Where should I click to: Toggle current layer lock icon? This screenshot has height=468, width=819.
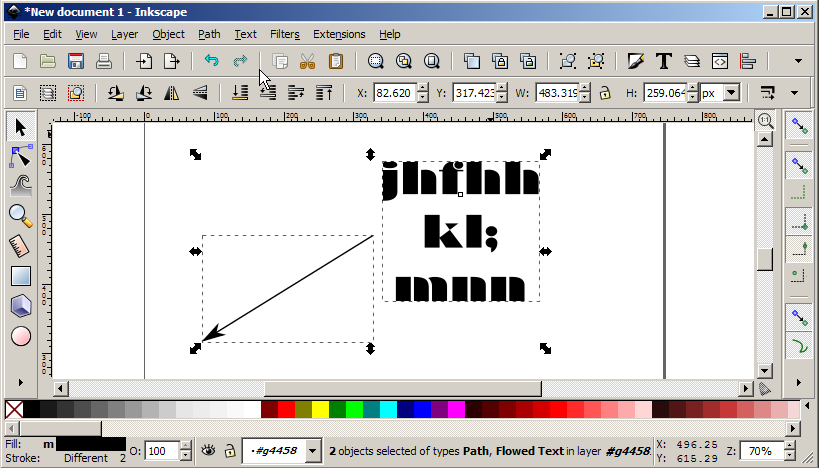229,450
